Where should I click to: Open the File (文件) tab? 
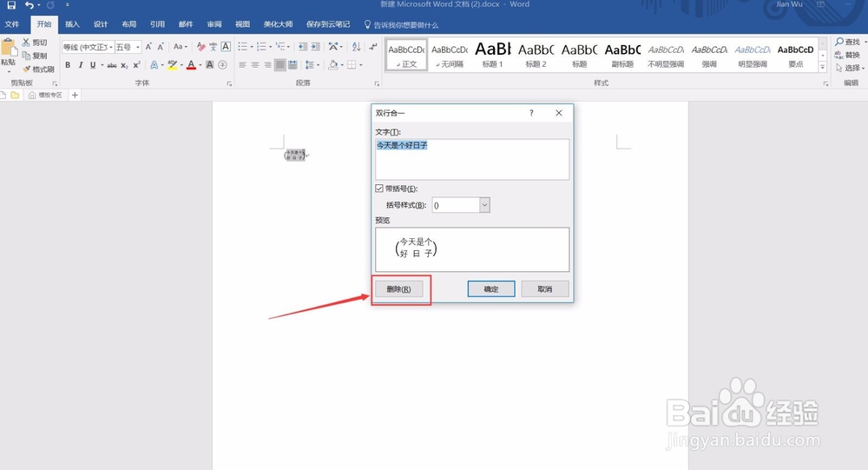[x=11, y=24]
